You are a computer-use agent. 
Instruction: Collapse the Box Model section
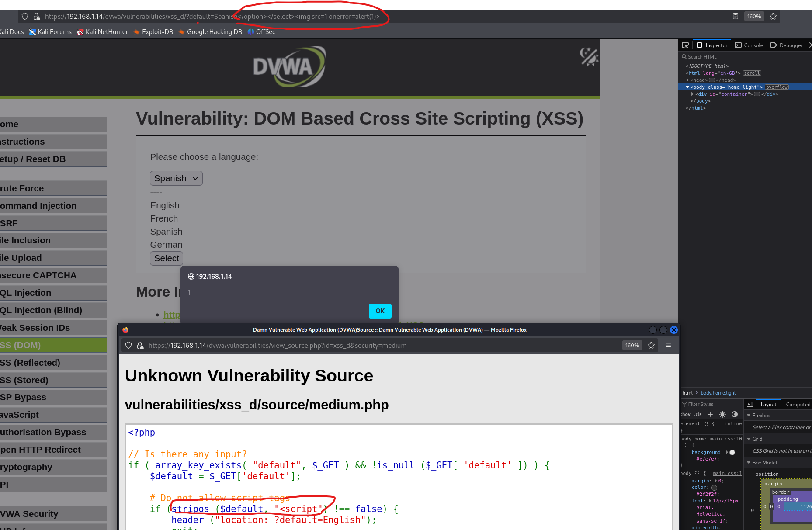[x=749, y=463]
